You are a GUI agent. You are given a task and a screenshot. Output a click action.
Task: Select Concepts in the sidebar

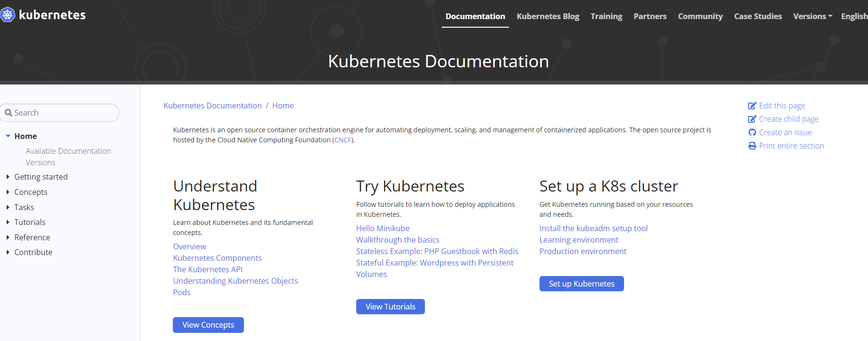[x=31, y=192]
